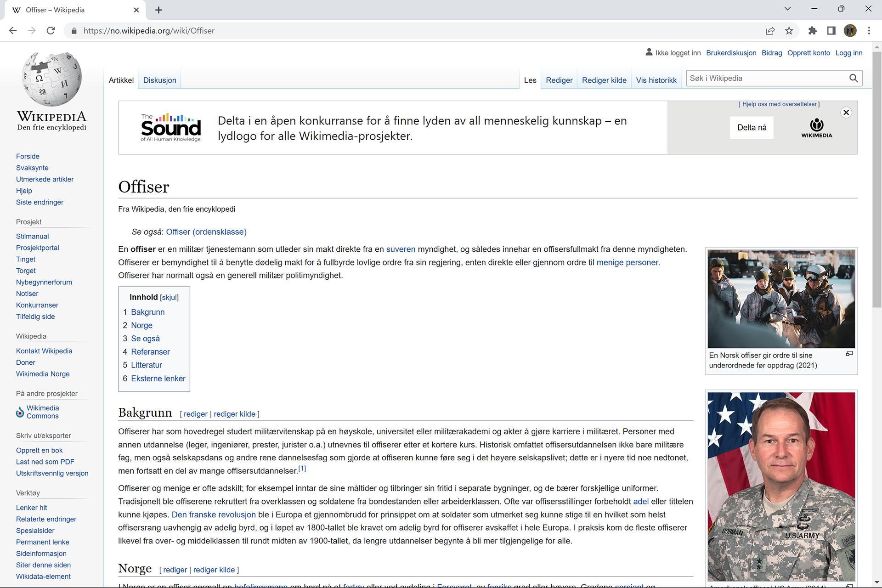Open Siste endringer in the sidebar
The image size is (882, 588).
pyautogui.click(x=40, y=203)
